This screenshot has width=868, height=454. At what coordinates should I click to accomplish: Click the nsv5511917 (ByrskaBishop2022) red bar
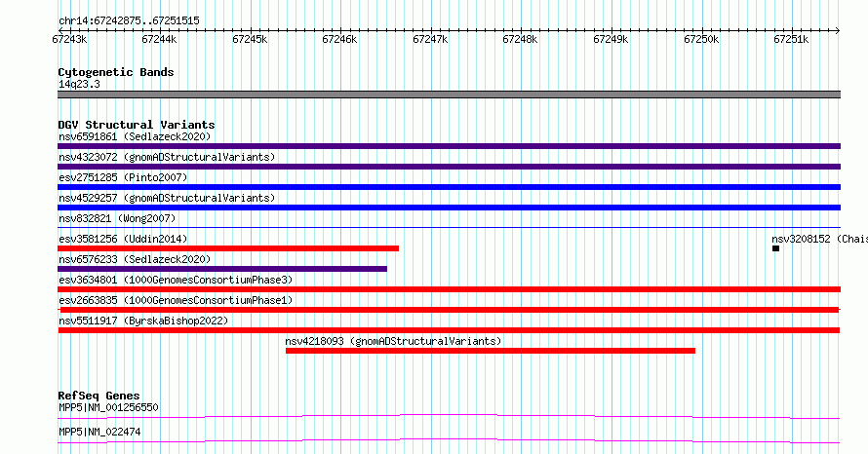(x=449, y=330)
